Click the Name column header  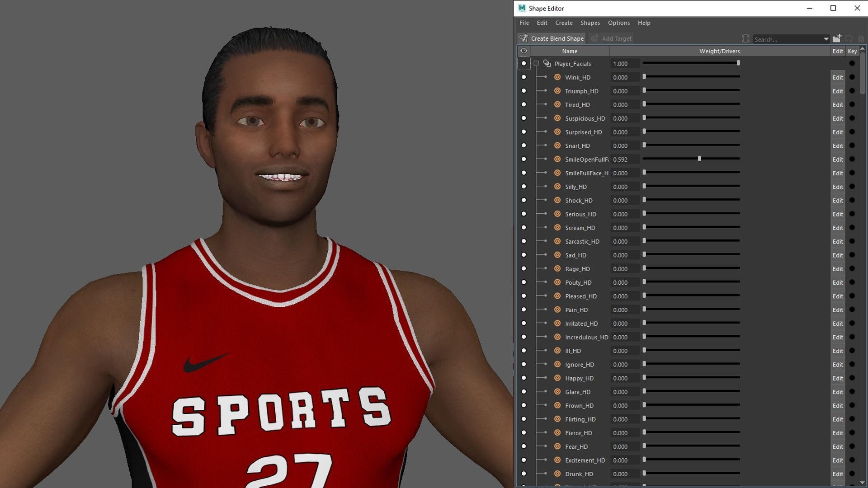tap(570, 51)
